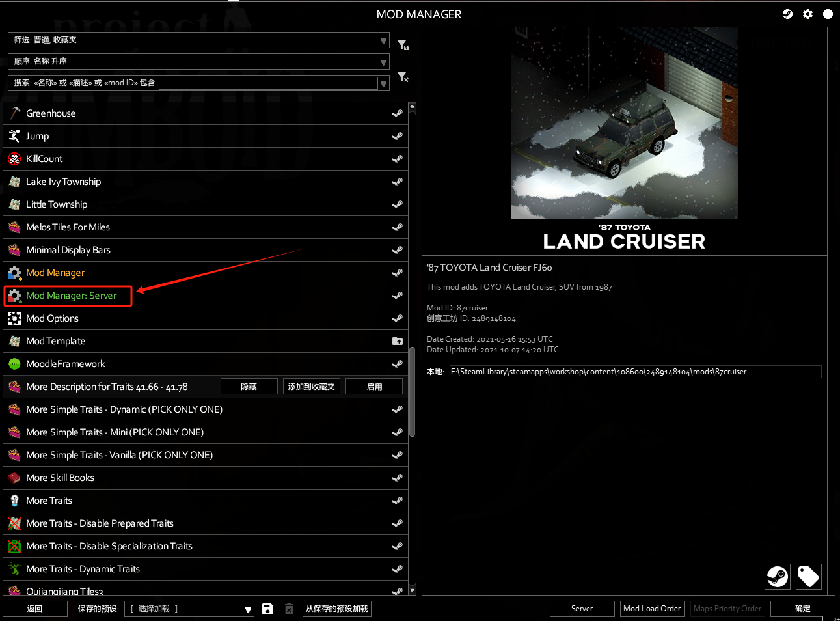This screenshot has height=621, width=840.
Task: Click More Traits - Dynamic Traits icon
Action: [x=14, y=569]
